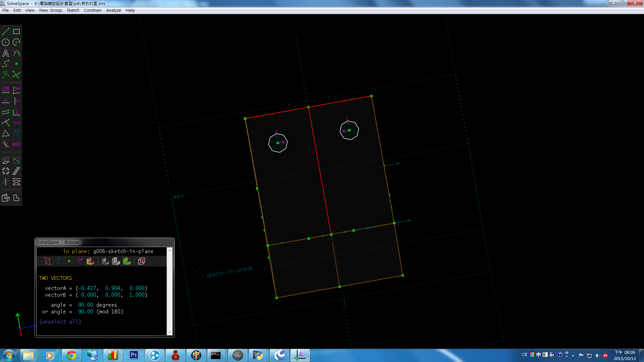This screenshot has width=644, height=362.
Task: Apply the distance/diameter 2.54 constraint
Action: pos(6,90)
